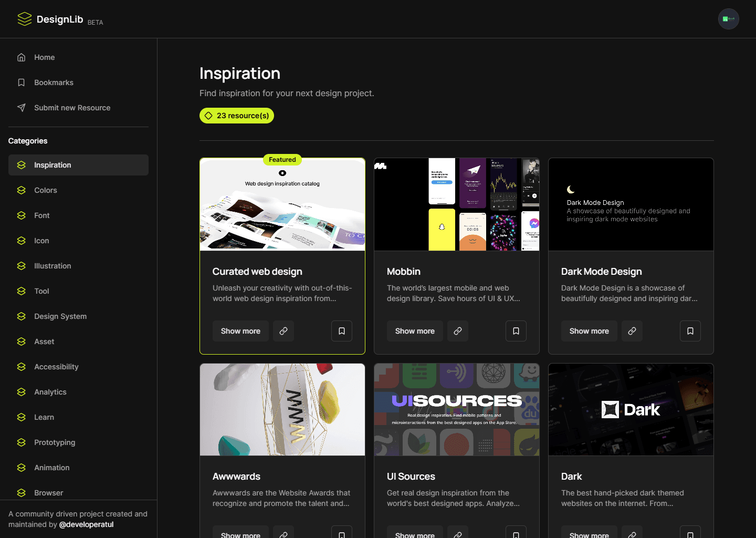Open Submit new Resource page
756x538 pixels.
click(x=78, y=108)
